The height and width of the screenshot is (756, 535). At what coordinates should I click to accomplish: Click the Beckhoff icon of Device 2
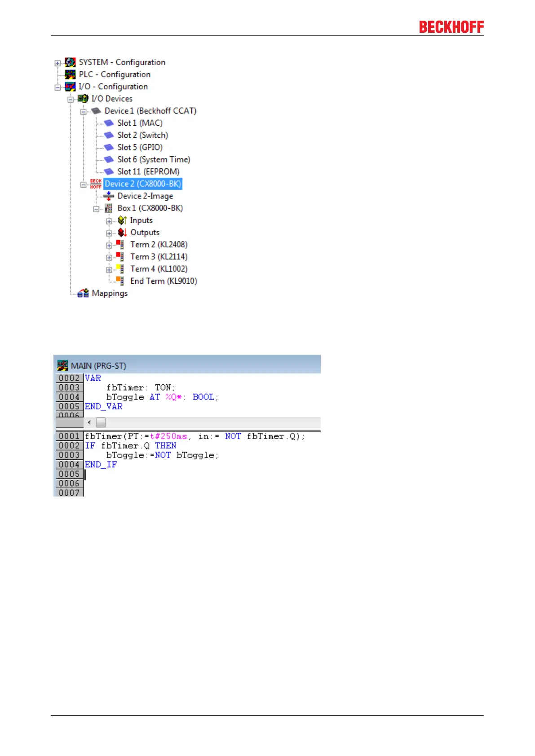[x=96, y=184]
